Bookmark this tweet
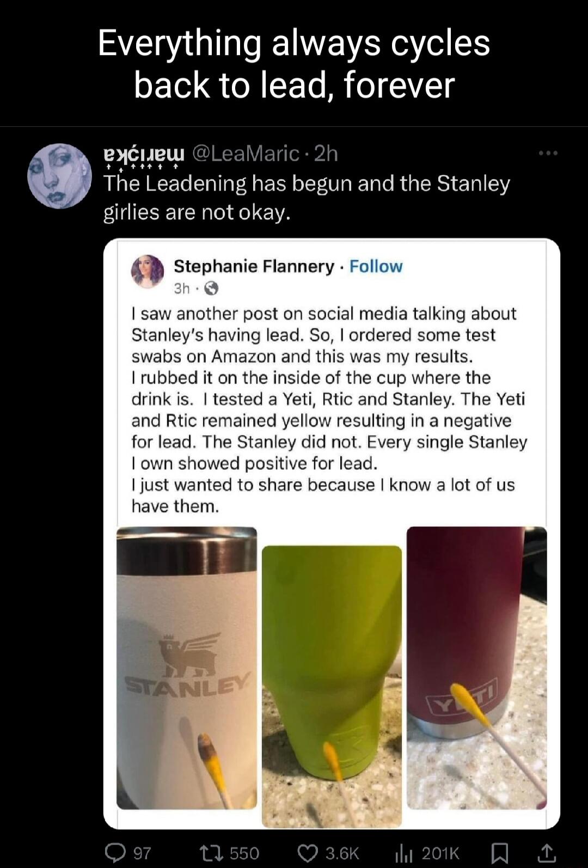Screen dimensions: 588x868 [499, 852]
